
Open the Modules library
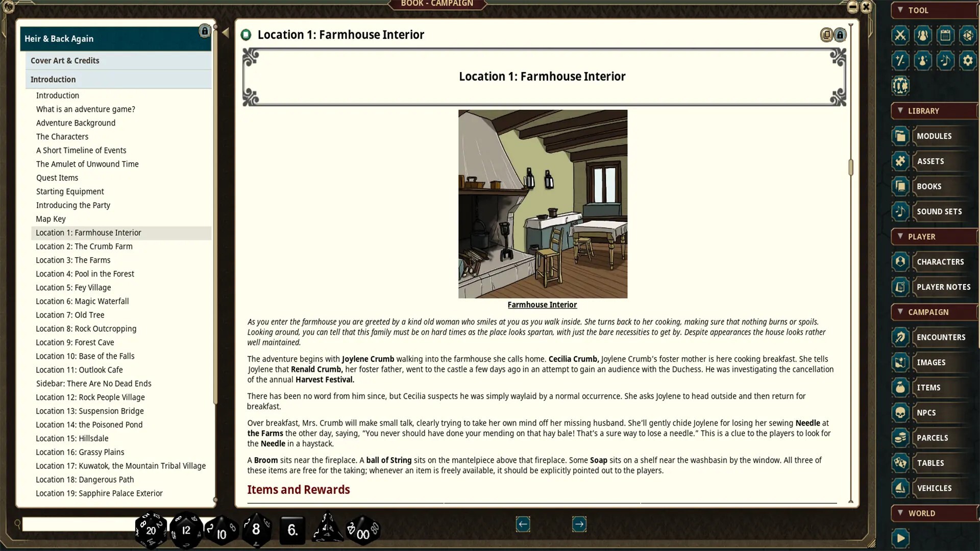click(x=934, y=136)
